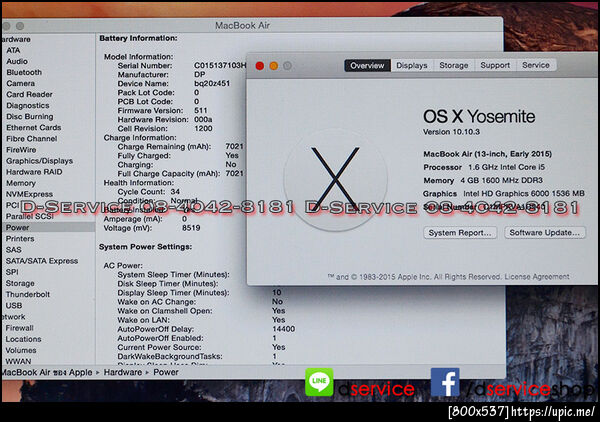Select Diagnostics in the sidebar
This screenshot has height=422, width=600.
point(28,106)
